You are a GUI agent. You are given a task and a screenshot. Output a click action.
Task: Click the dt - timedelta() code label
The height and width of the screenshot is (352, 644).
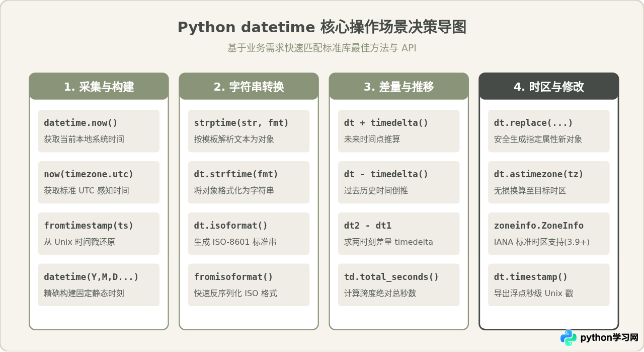coord(386,174)
